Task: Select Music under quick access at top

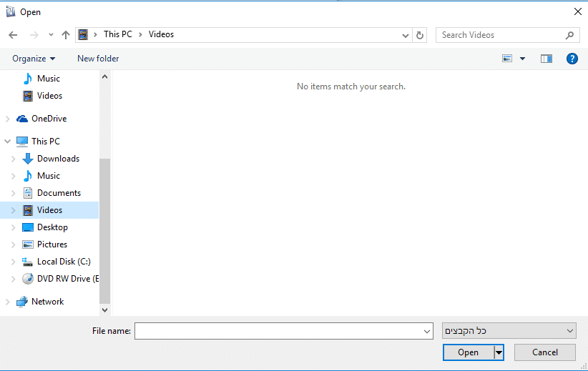Action: point(49,79)
